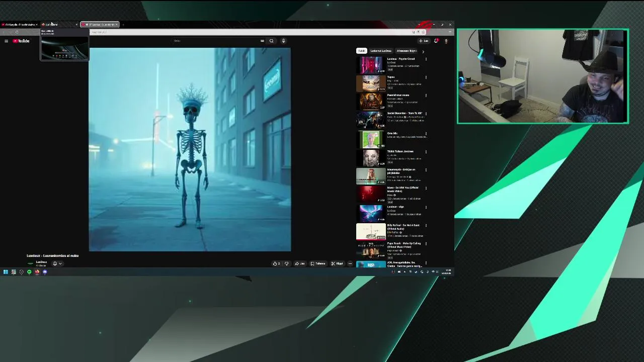This screenshot has height=362, width=644.
Task: Open the Discord taskbar icon
Action: (x=45, y=272)
